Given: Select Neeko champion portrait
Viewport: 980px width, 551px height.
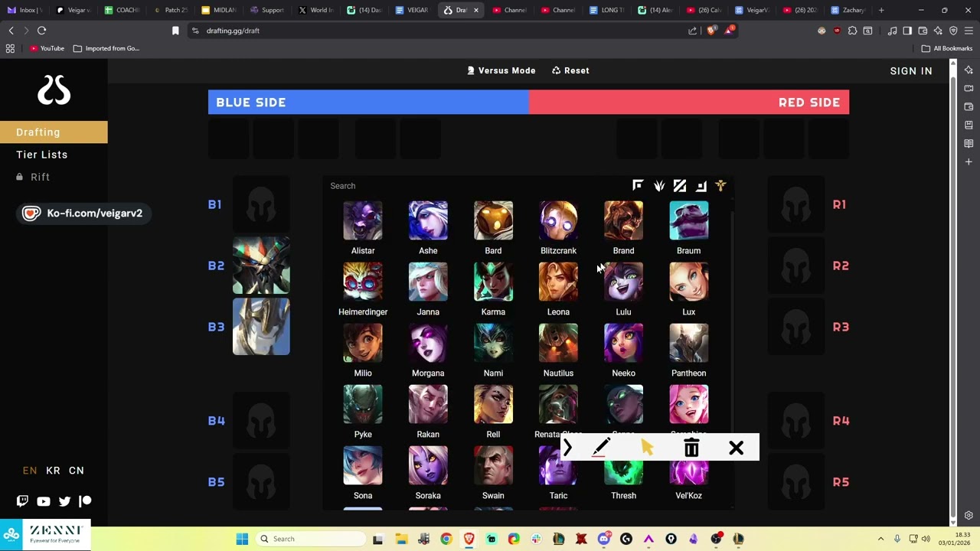Looking at the screenshot, I should [623, 343].
